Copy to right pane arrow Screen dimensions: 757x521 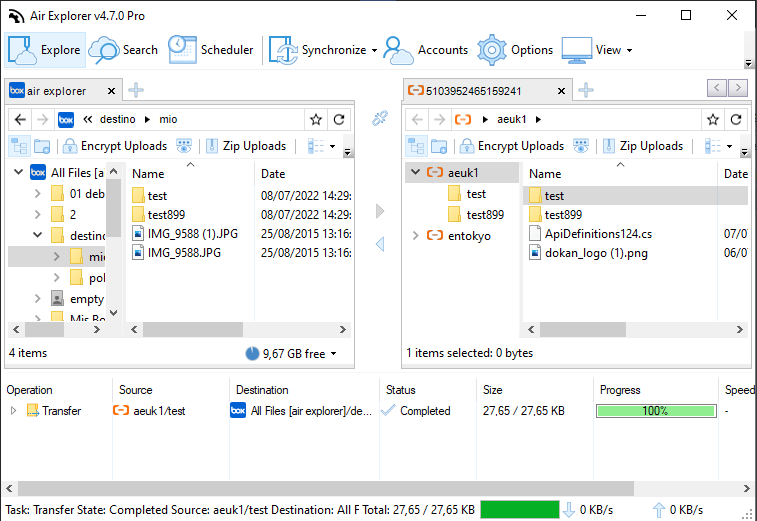[x=380, y=211]
